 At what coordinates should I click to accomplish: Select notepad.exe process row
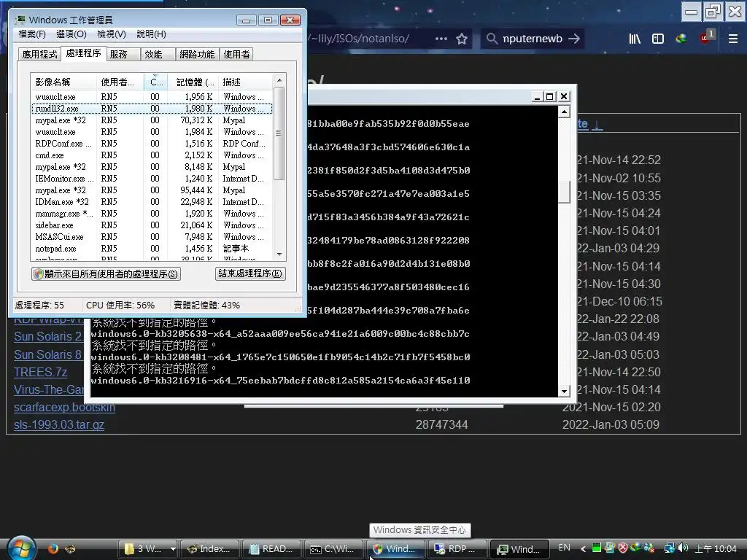pyautogui.click(x=152, y=249)
